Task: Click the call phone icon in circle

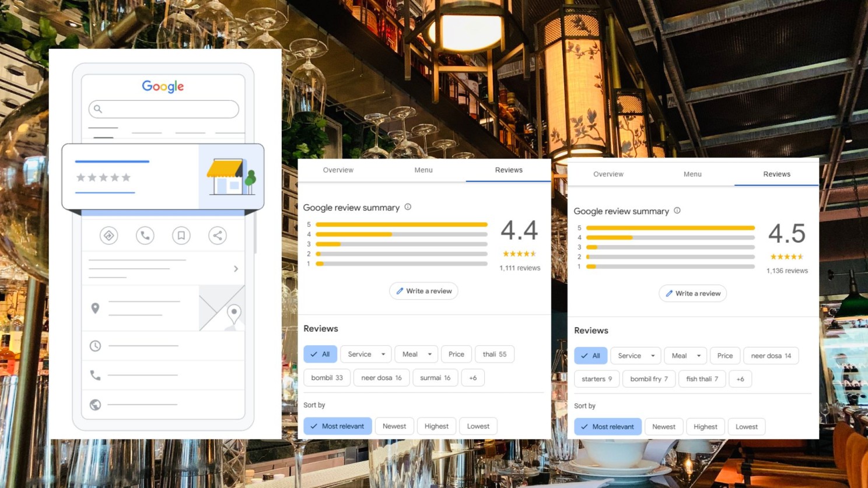Action: coord(145,236)
